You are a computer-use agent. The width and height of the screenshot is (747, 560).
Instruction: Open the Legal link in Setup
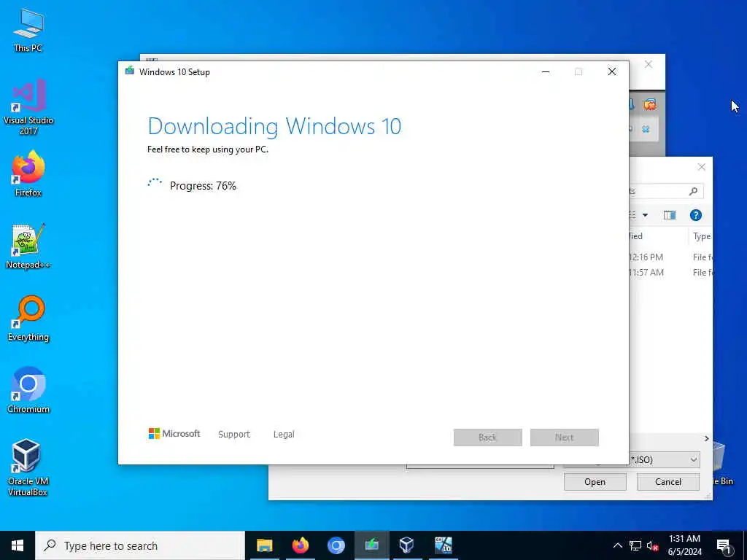pyautogui.click(x=284, y=435)
